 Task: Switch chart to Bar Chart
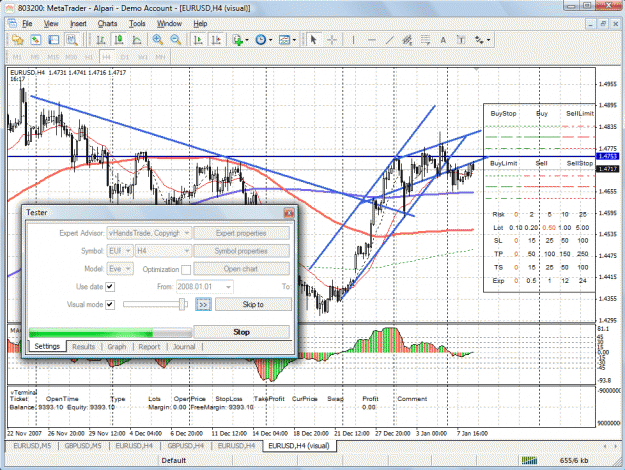[x=101, y=40]
